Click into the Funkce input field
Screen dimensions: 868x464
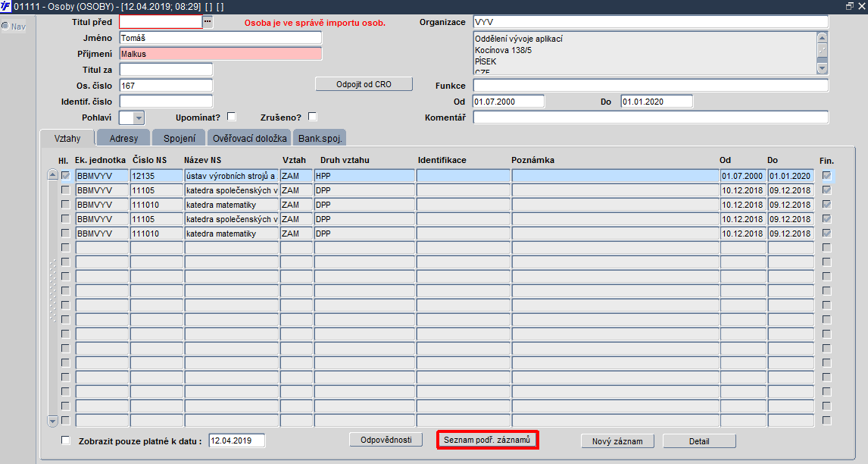pyautogui.click(x=651, y=86)
